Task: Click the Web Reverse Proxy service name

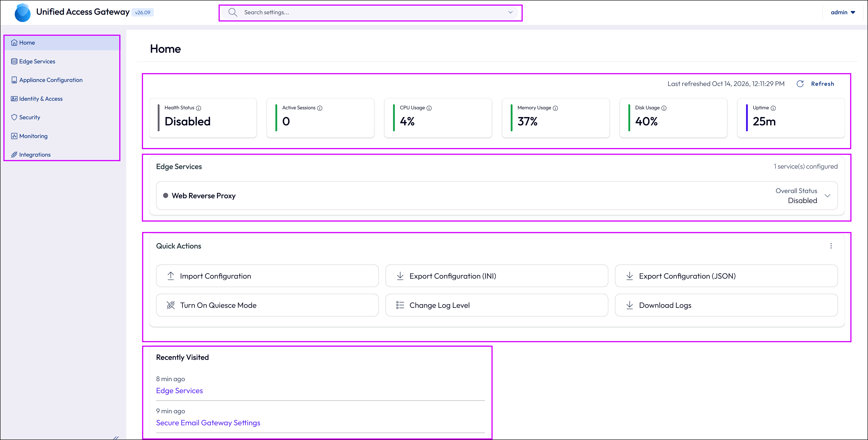Action: (203, 196)
